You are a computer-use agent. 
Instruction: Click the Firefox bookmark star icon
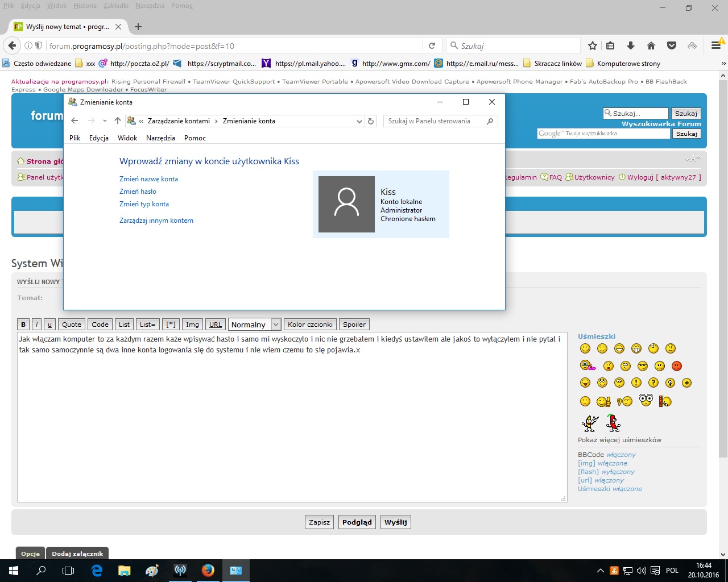coord(593,46)
